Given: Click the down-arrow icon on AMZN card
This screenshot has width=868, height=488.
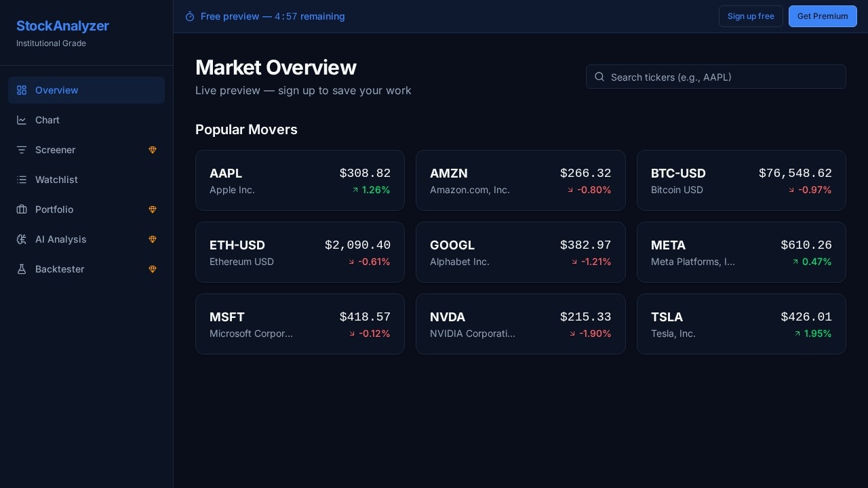Looking at the screenshot, I should (x=570, y=190).
